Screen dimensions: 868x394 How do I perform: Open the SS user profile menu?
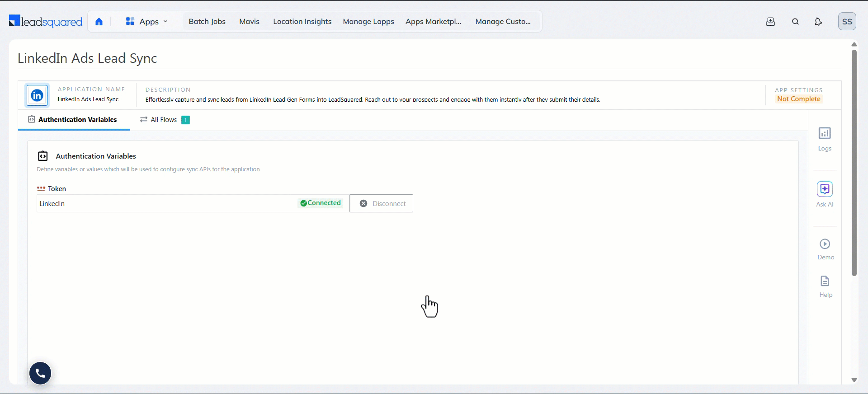point(847,21)
